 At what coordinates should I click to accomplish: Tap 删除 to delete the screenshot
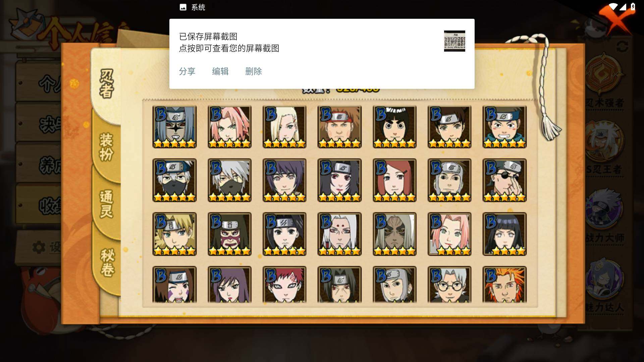click(x=254, y=71)
